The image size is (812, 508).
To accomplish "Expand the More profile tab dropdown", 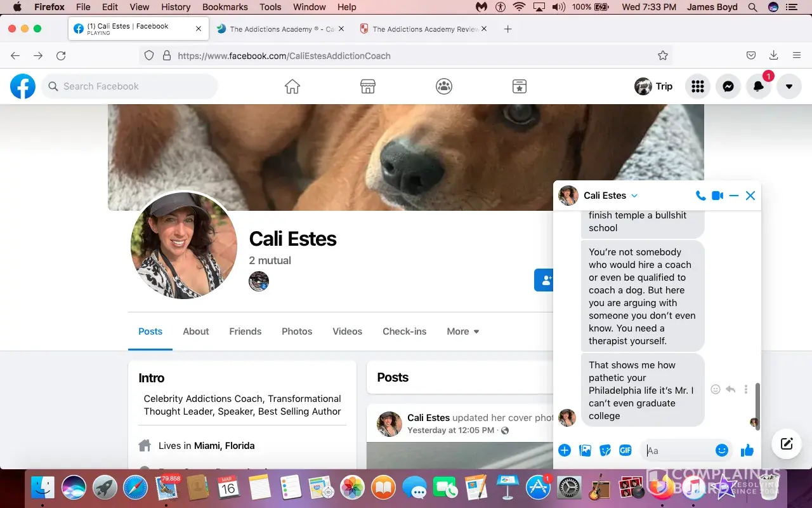I will (x=463, y=331).
